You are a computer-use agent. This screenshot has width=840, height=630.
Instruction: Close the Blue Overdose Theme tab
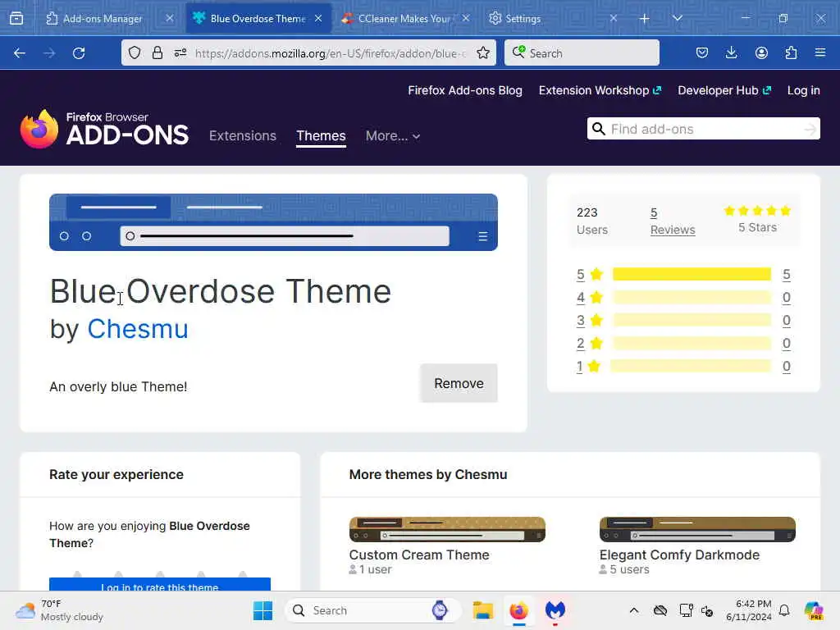pyautogui.click(x=318, y=18)
